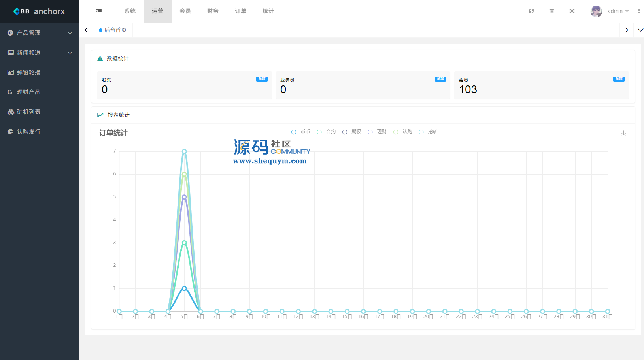Screen dimensions: 644x360
Task: Go to 理财产品 page in sidebar
Action: coord(28,92)
